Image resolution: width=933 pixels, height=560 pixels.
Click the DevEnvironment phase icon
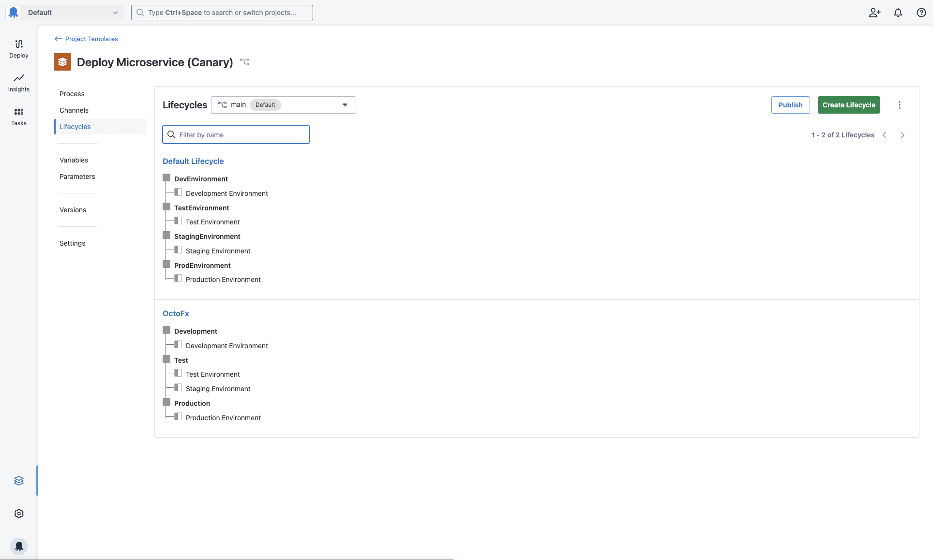pyautogui.click(x=166, y=178)
